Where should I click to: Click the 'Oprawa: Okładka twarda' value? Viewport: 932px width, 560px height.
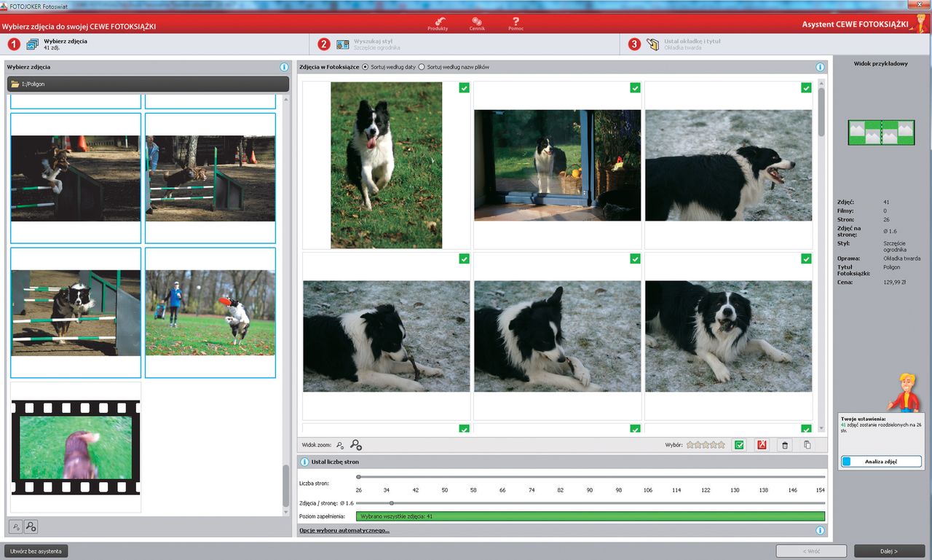(x=902, y=259)
